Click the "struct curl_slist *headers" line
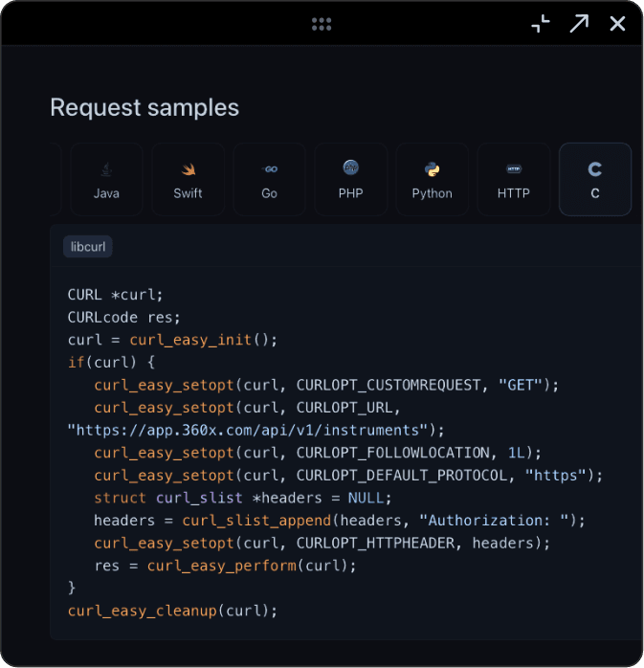This screenshot has width=644, height=668. pos(243,498)
